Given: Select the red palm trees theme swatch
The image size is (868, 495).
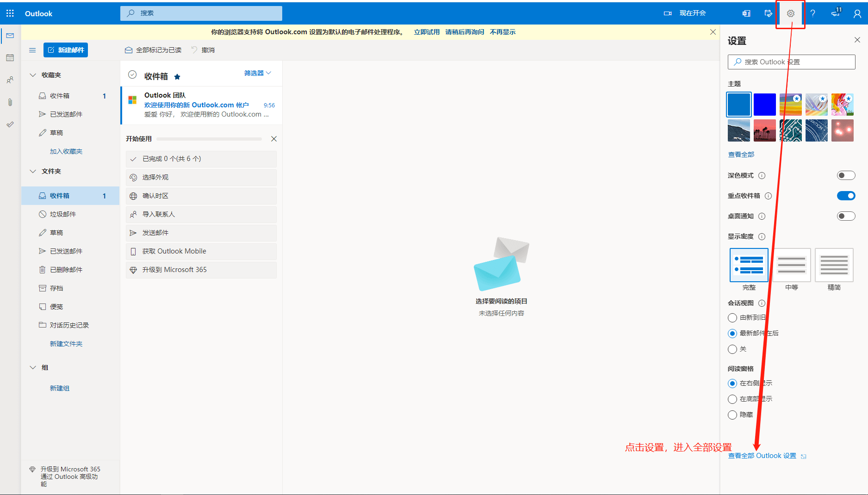Looking at the screenshot, I should point(765,130).
